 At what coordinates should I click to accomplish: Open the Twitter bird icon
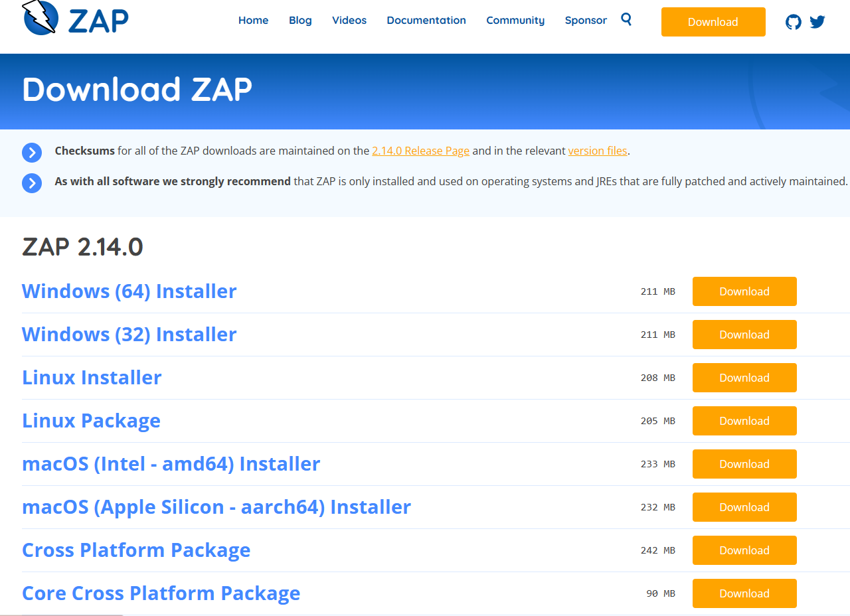817,22
